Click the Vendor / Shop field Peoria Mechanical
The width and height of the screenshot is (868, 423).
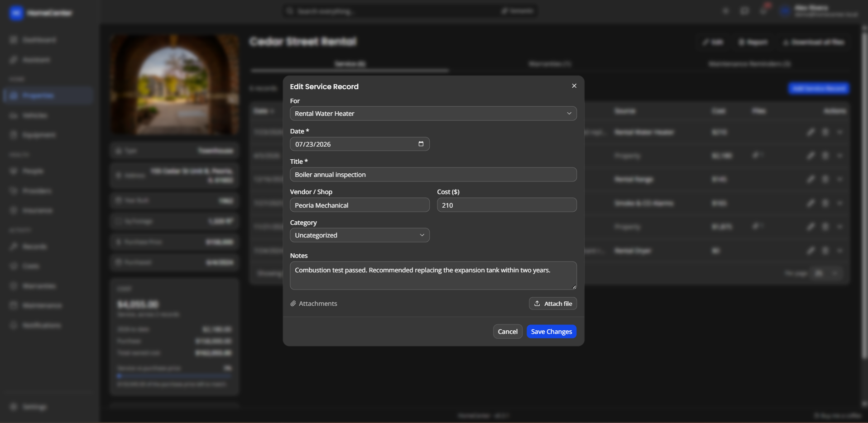click(x=360, y=205)
